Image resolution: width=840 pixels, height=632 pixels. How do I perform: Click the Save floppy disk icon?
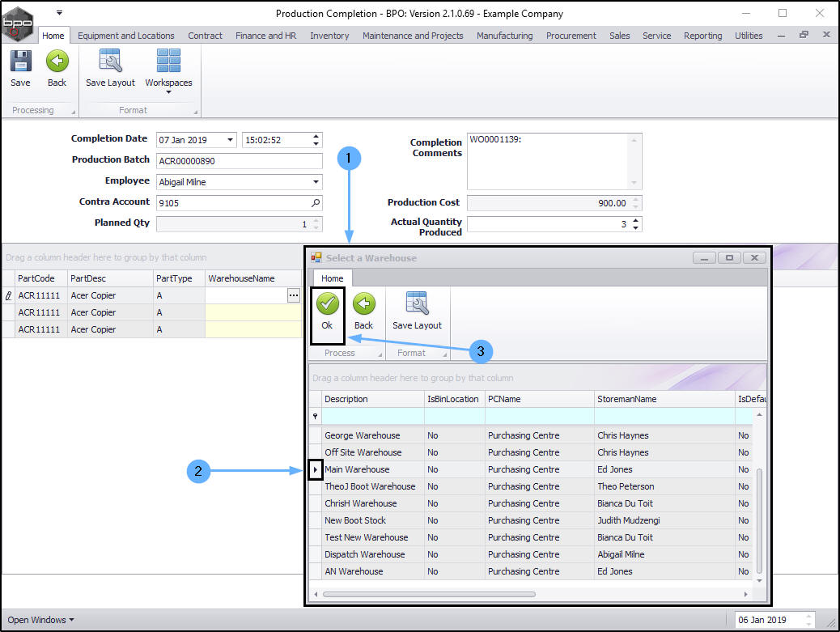20,62
